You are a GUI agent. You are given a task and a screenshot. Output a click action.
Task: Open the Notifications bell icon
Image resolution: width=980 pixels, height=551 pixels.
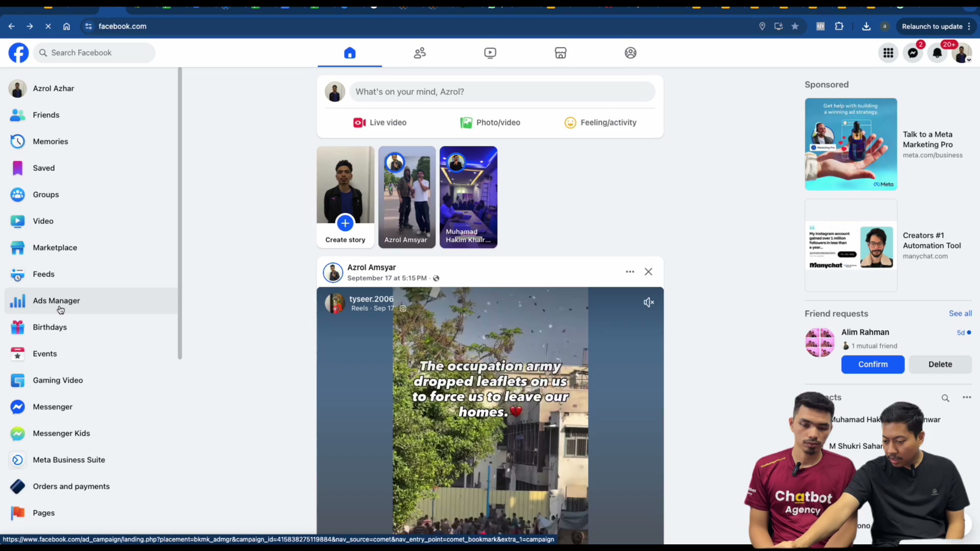937,53
